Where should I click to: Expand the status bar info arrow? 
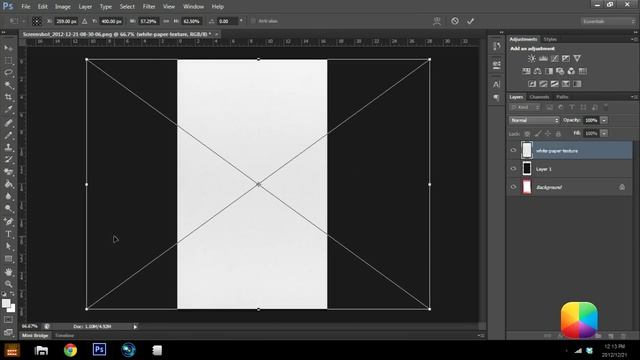[x=135, y=327]
